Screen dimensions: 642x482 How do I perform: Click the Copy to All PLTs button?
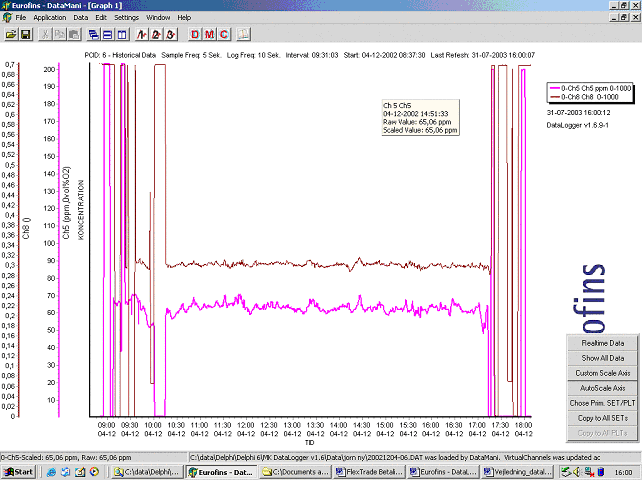602,433
